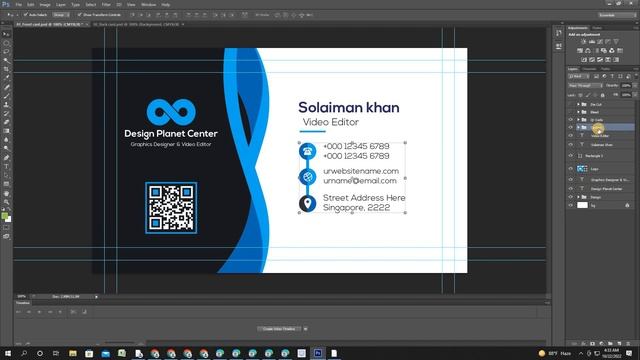This screenshot has width=640, height=360.
Task: Open the Filter menu
Action: click(x=106, y=4)
